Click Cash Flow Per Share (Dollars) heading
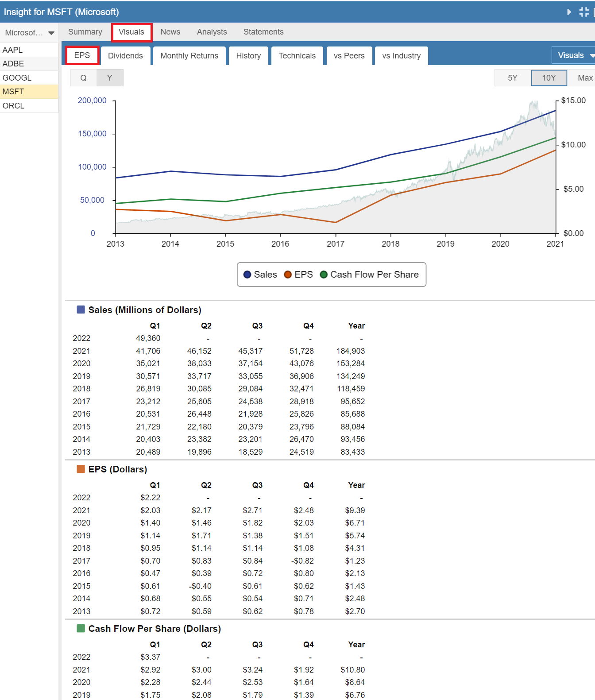 [155, 629]
